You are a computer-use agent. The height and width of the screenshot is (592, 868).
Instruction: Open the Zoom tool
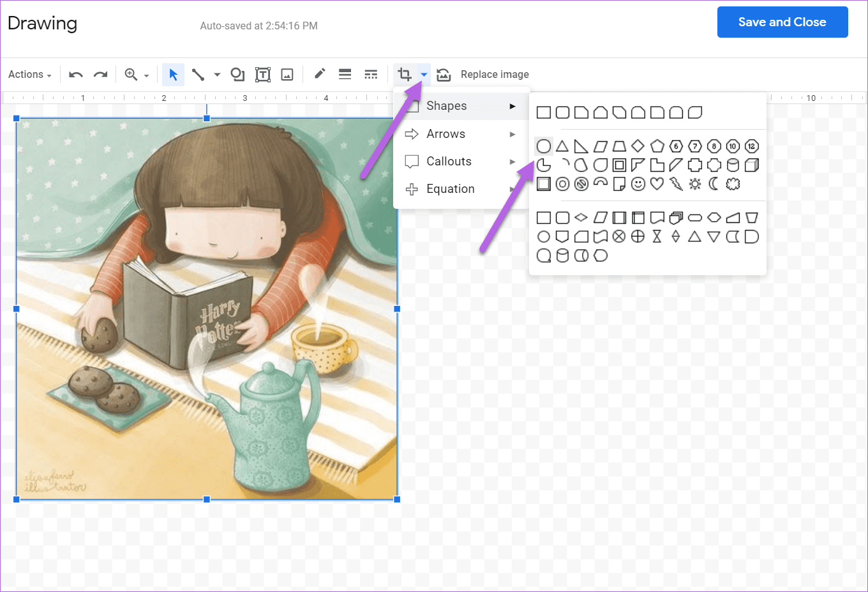pyautogui.click(x=131, y=75)
